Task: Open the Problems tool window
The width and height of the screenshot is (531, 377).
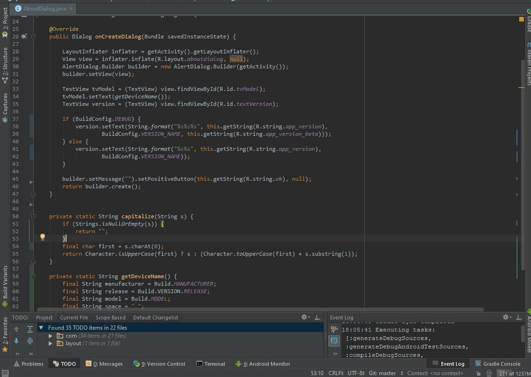Action: point(29,364)
